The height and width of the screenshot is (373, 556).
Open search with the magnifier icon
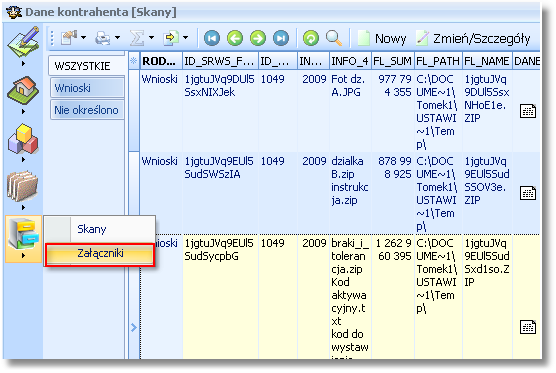tap(334, 38)
